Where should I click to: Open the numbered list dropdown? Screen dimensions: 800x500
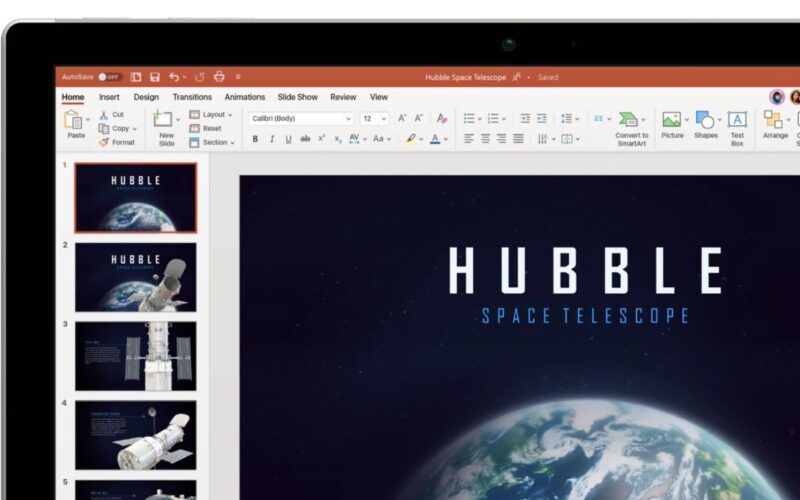[x=504, y=119]
